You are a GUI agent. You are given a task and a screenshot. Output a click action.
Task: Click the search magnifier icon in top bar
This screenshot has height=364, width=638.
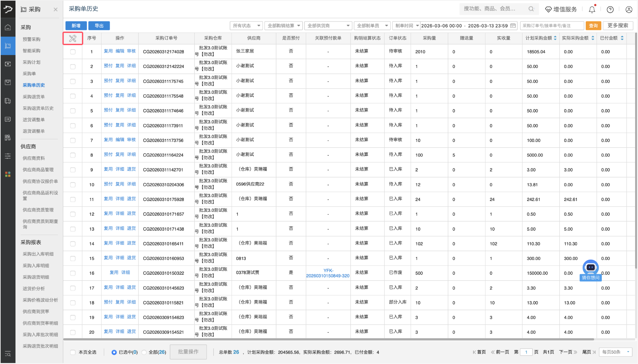click(x=531, y=9)
